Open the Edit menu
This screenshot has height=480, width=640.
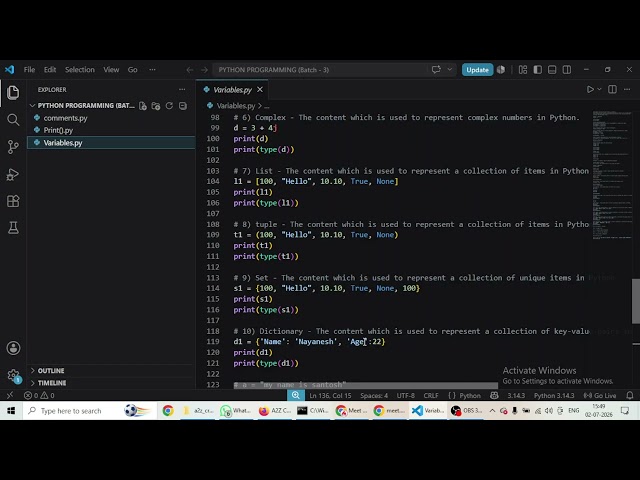50,70
